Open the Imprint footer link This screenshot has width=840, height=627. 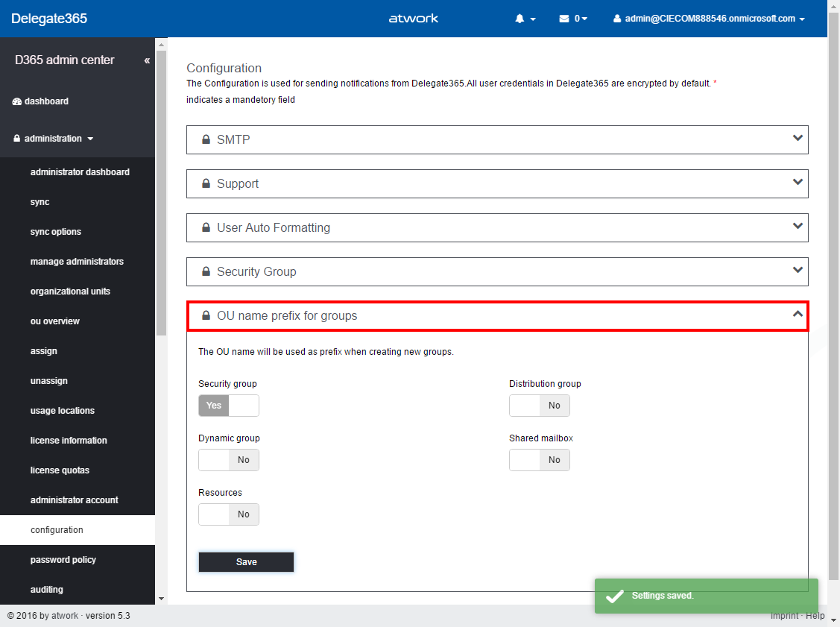[784, 616]
